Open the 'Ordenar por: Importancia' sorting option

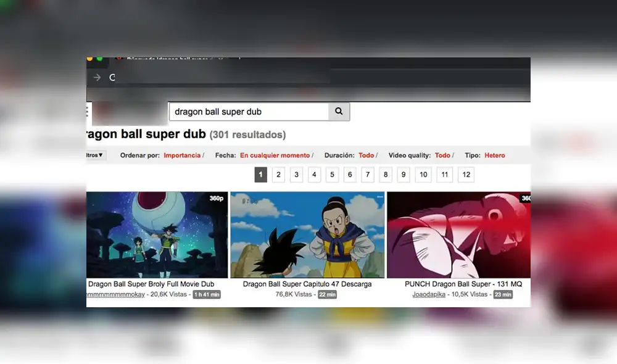click(183, 155)
